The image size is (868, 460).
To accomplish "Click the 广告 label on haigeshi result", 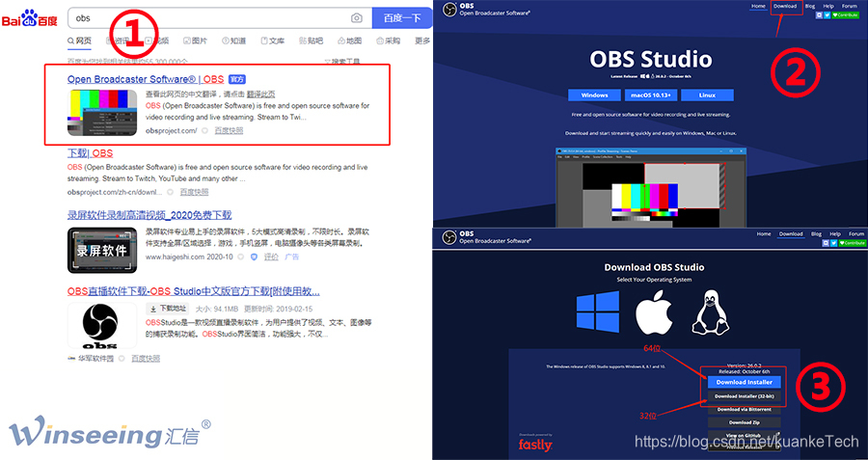I will click(x=291, y=257).
